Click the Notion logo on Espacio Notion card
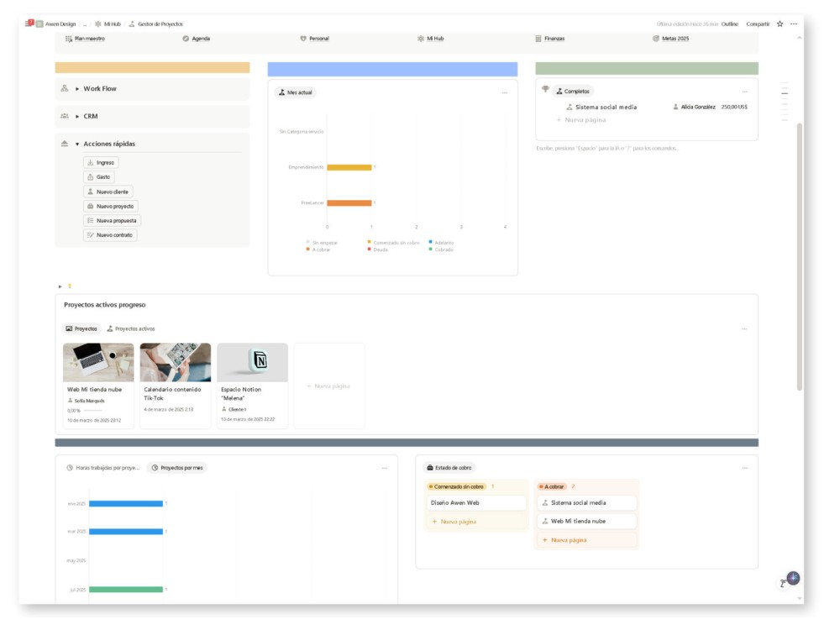Image resolution: width=840 pixels, height=630 pixels. pos(260,360)
